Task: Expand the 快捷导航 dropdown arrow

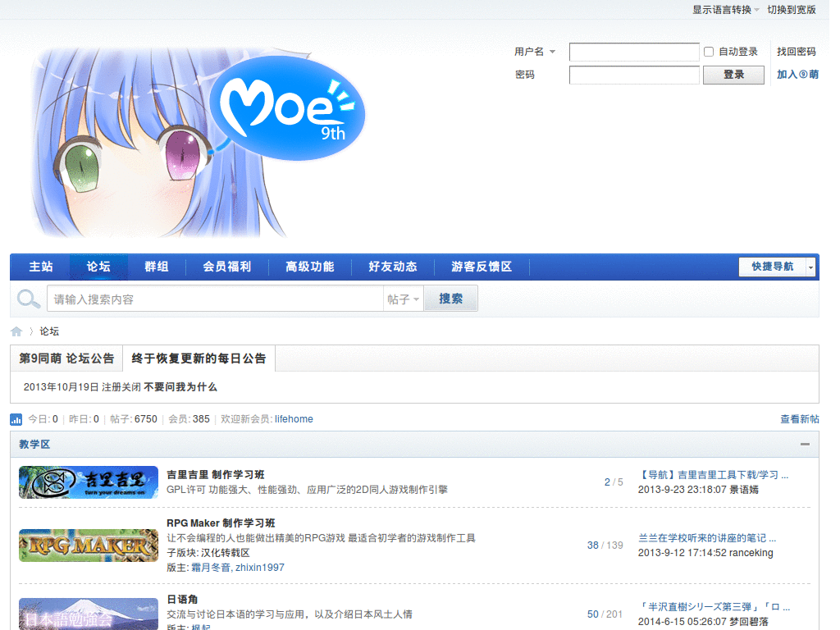Action: (x=810, y=267)
